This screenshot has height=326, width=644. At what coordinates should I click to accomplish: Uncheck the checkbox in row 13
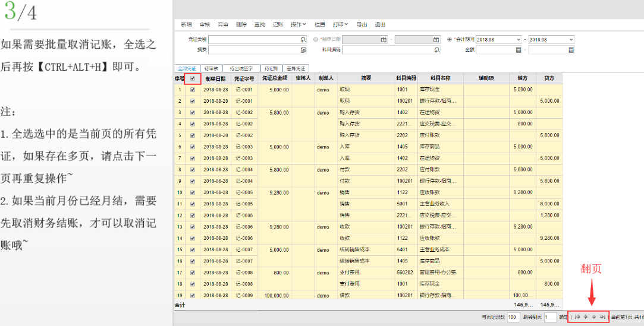click(x=193, y=227)
